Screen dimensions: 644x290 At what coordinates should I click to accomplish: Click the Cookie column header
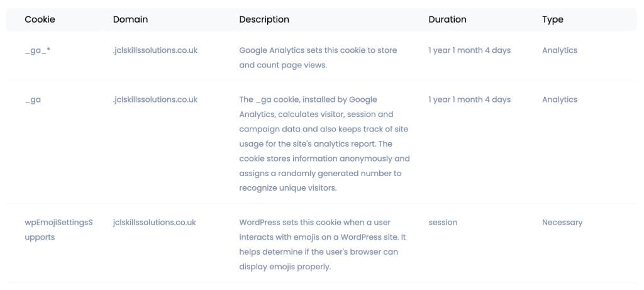coord(40,20)
